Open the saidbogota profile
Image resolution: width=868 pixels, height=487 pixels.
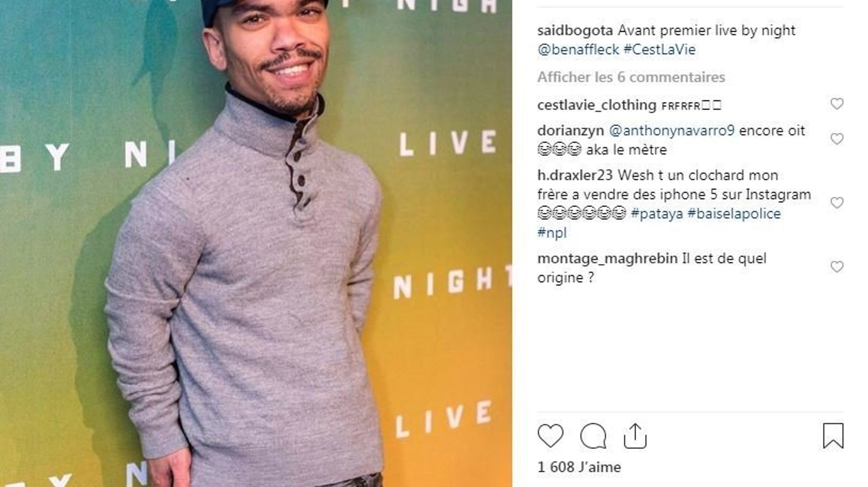(575, 30)
